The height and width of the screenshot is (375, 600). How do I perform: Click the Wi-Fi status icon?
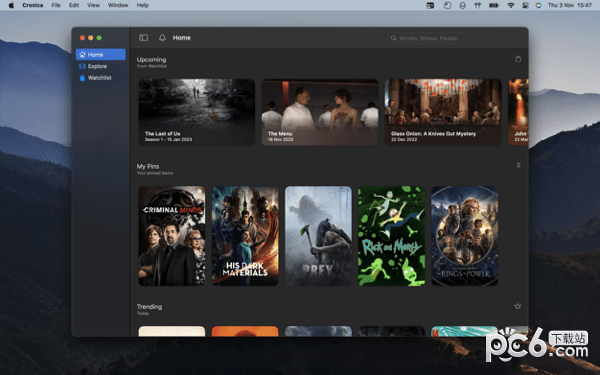pos(510,5)
